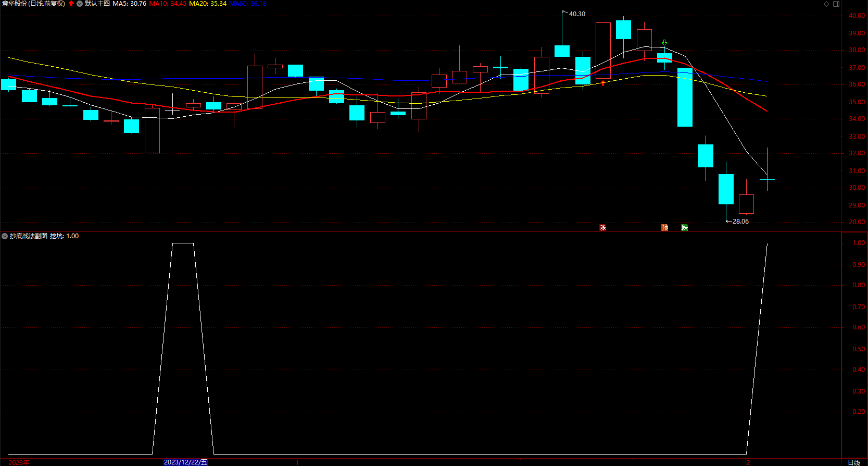Click the 2023/12/22/五 date label
This screenshot has width=868, height=466.
[x=185, y=462]
